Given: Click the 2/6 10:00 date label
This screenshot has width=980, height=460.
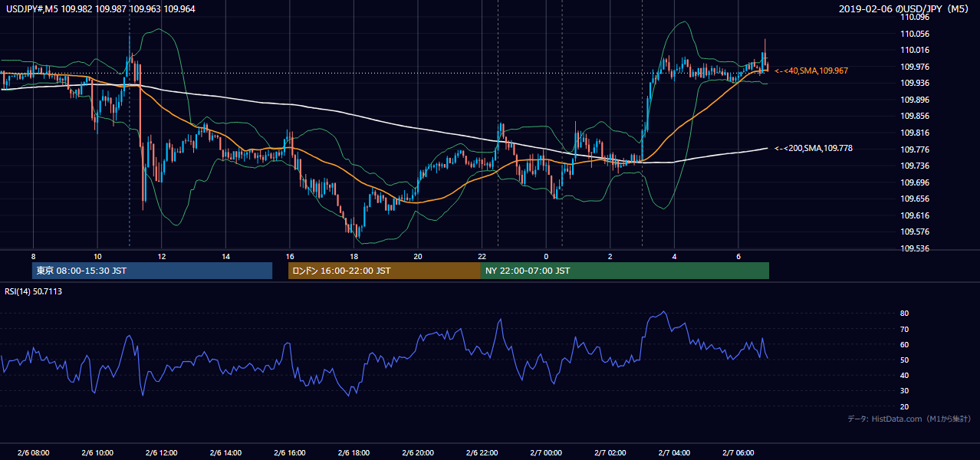Looking at the screenshot, I should tap(97, 452).
